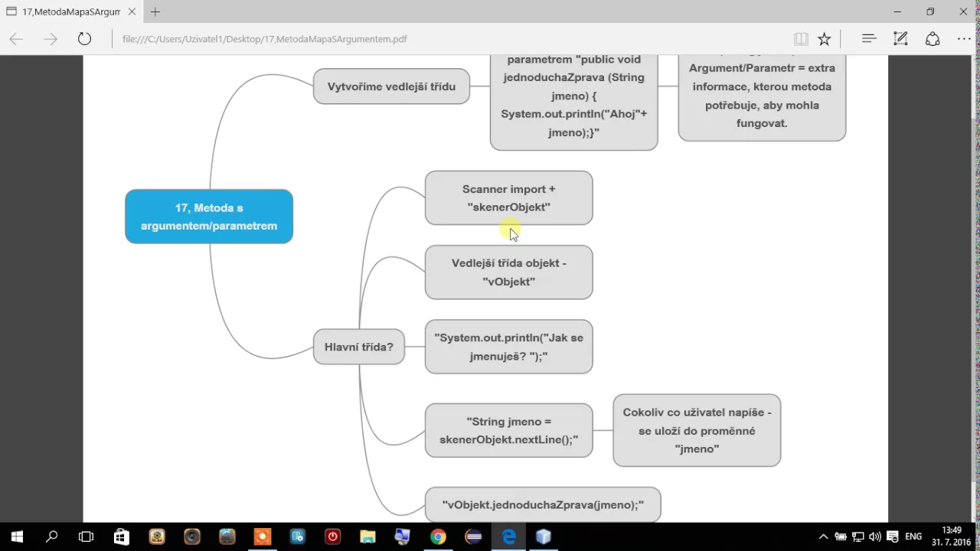Open orange app icon on taskbar
The image size is (980, 551).
coord(262,536)
